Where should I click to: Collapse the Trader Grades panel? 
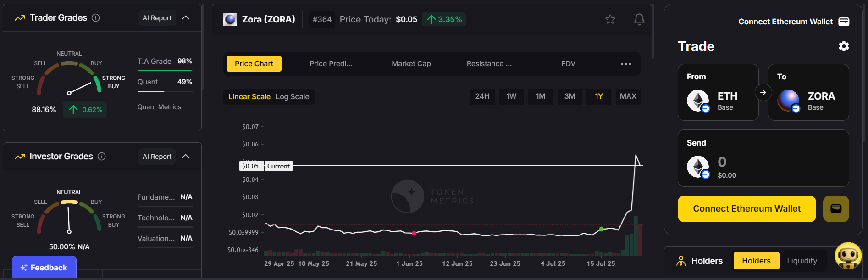click(x=186, y=18)
